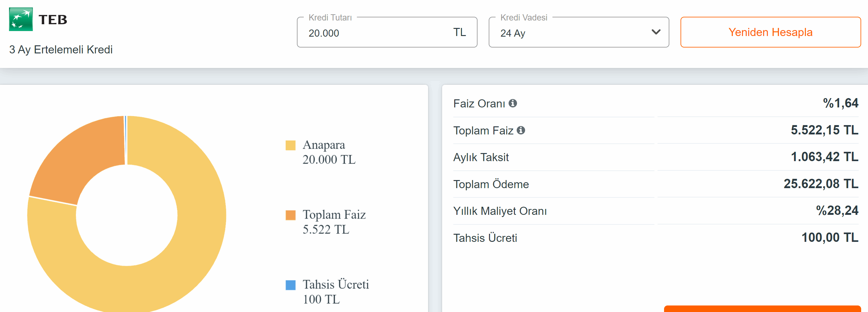The height and width of the screenshot is (312, 868).
Task: Click the Kredi Vadesi chevron arrow
Action: (x=656, y=32)
